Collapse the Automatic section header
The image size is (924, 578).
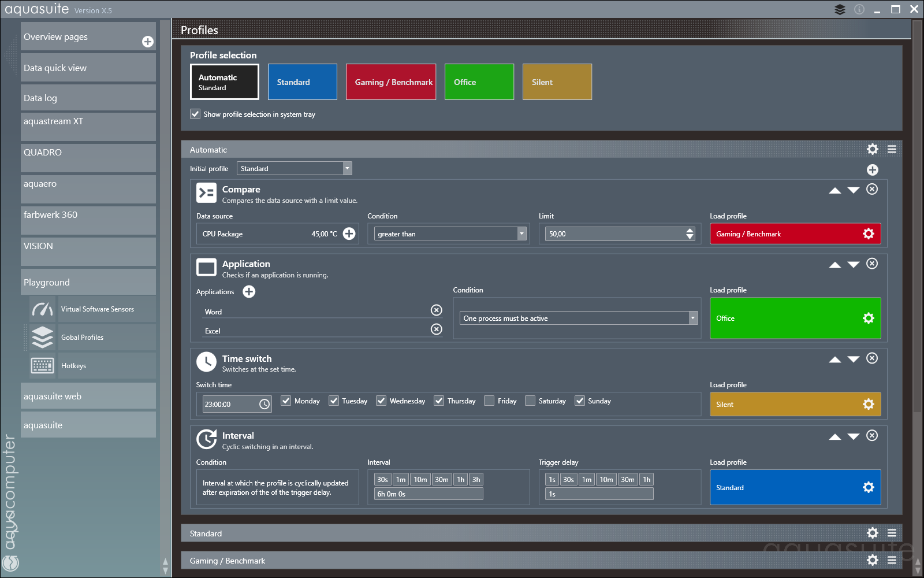542,149
